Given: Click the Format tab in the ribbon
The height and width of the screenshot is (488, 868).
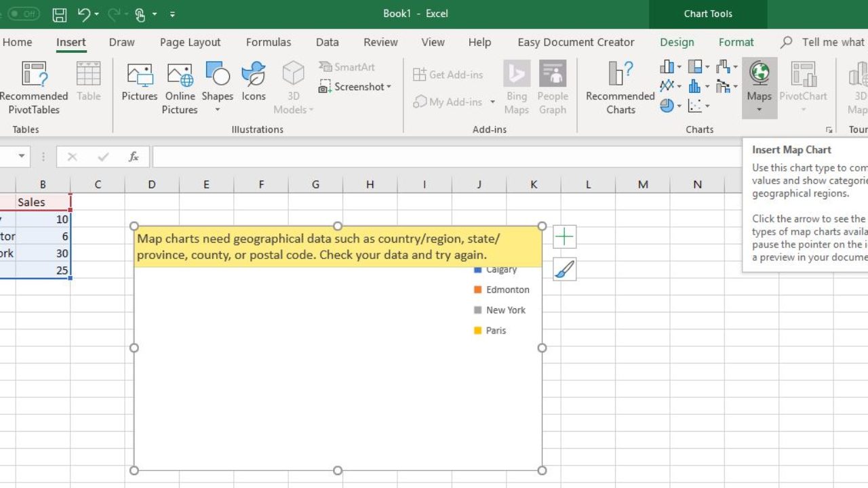Looking at the screenshot, I should tap(736, 42).
